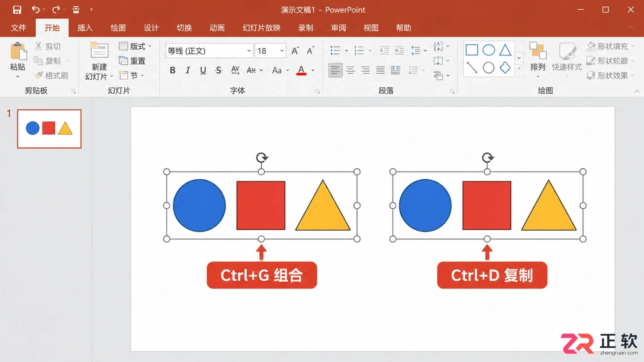Select the Format Painter (格式刷)
Image resolution: width=644 pixels, height=362 pixels.
point(51,76)
